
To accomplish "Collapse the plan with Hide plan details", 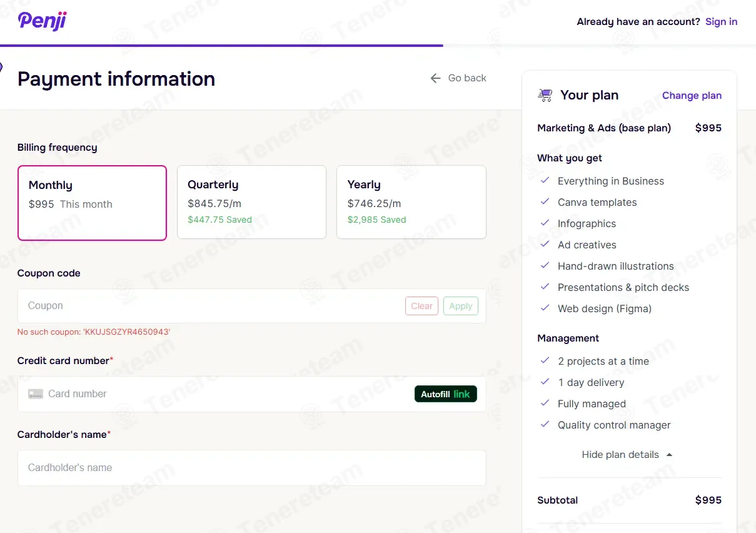I will click(627, 455).
